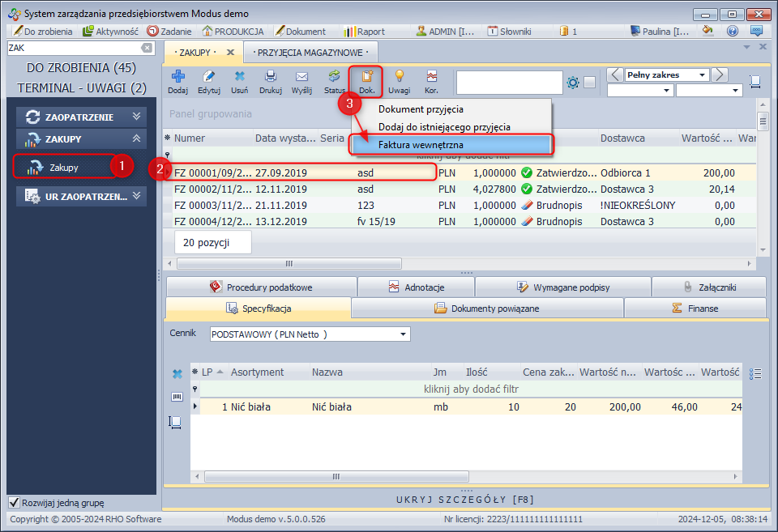Open the Finanse tab
Image resolution: width=778 pixels, height=532 pixels.
[695, 308]
